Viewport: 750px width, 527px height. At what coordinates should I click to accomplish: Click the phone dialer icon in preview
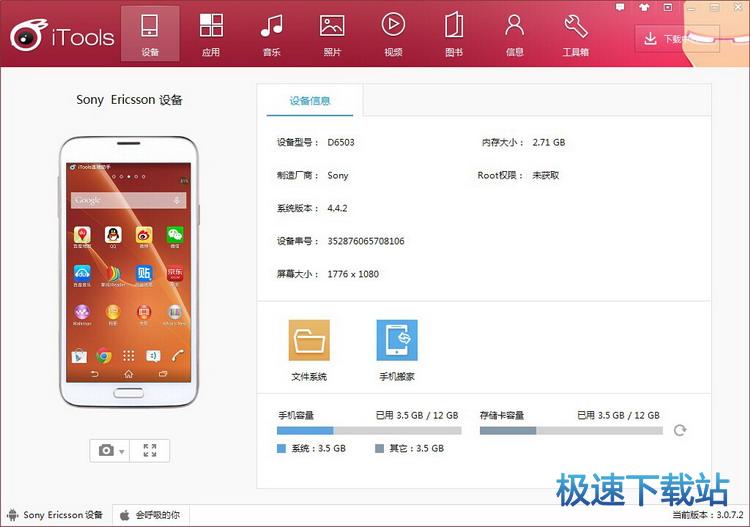point(177,356)
